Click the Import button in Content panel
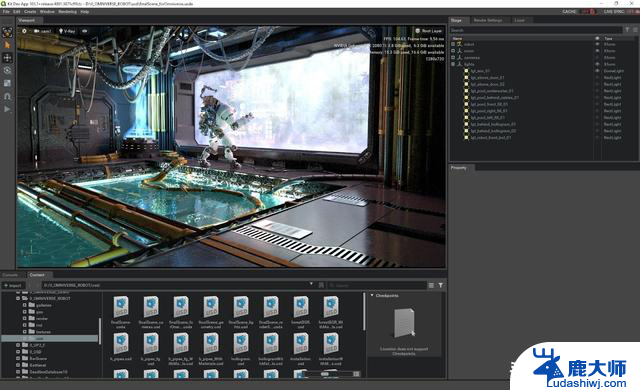Viewport: 640px width, 390px height. [13, 286]
